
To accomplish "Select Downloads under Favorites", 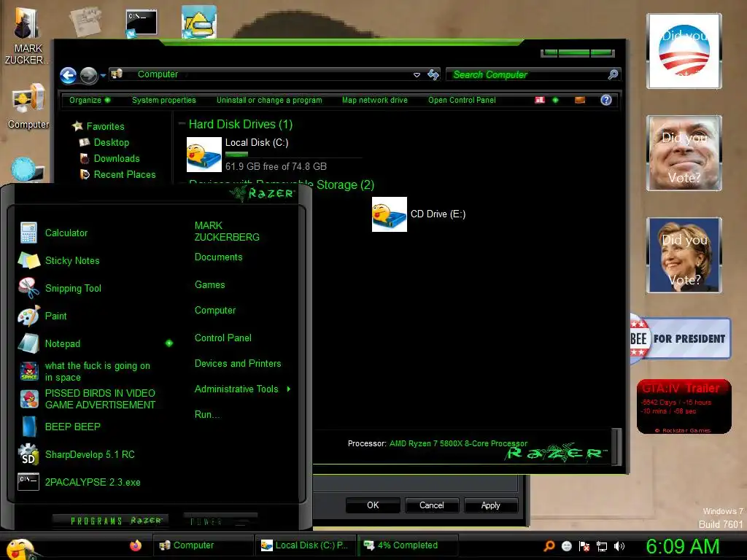I will [x=117, y=158].
